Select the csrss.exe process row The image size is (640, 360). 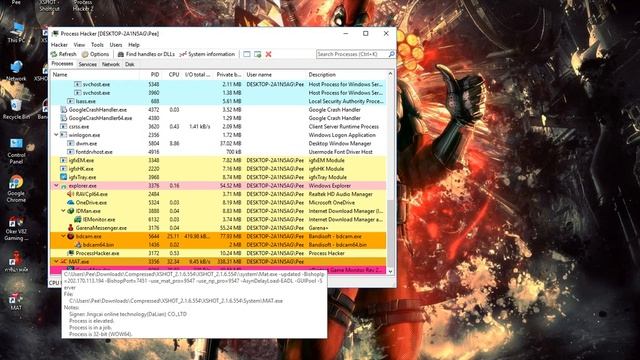(218, 127)
